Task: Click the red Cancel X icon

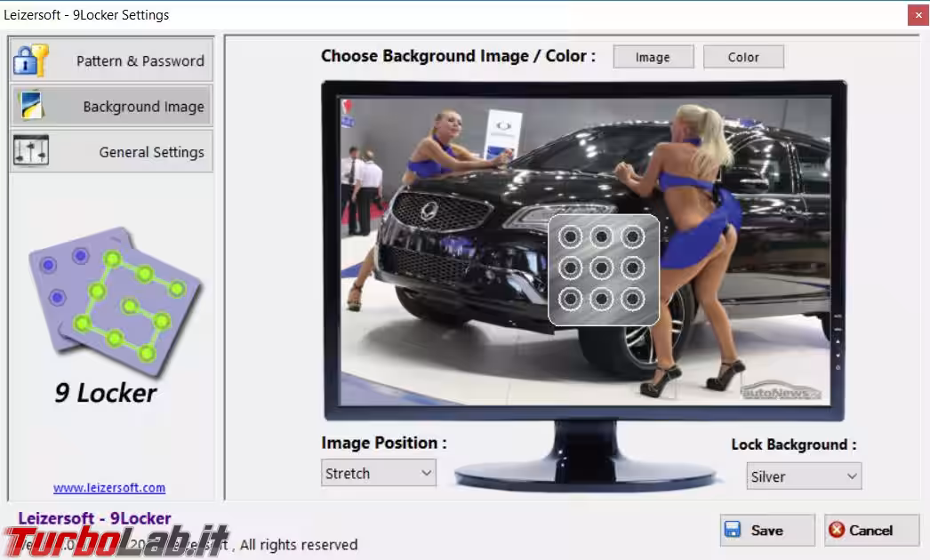Action: (837, 529)
